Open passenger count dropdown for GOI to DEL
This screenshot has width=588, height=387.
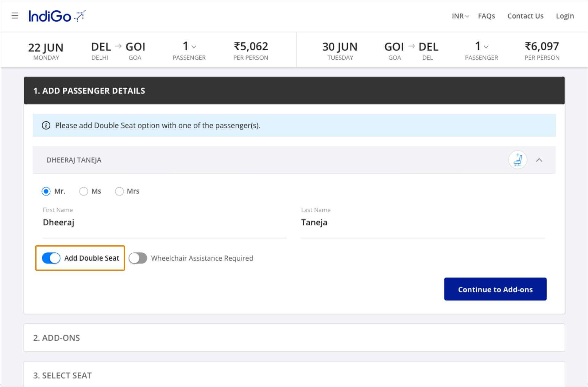482,47
